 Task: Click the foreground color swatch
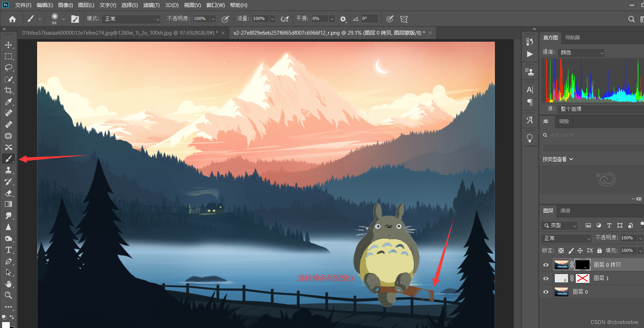pyautogui.click(x=6, y=325)
